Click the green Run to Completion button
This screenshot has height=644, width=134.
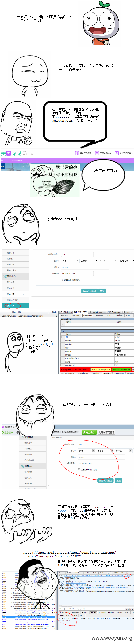tap(121, 370)
